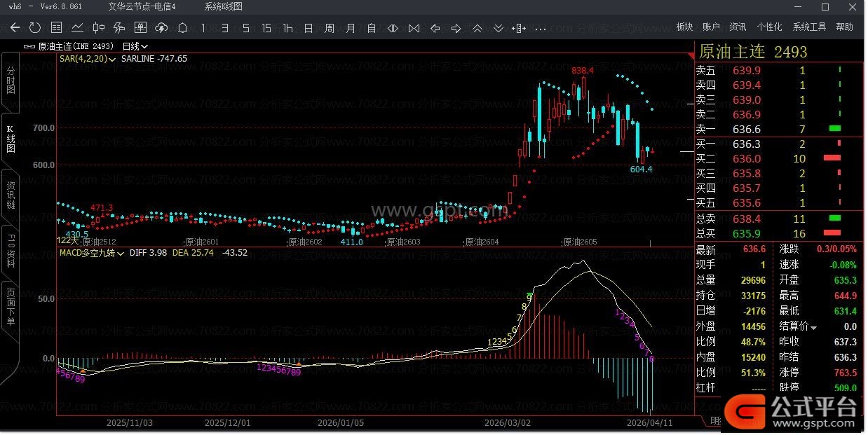Switch to the 分时图 side tab
The width and height of the screenshot is (868, 435).
coord(11,81)
